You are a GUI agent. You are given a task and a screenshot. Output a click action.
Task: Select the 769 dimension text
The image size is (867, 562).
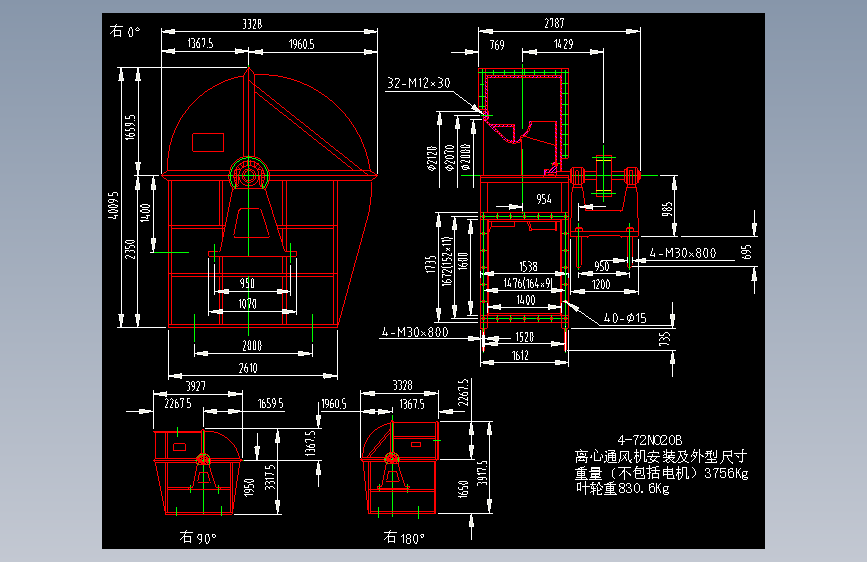[497, 45]
